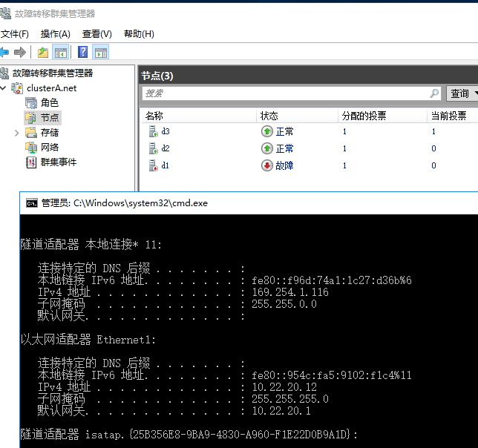Image resolution: width=478 pixels, height=448 pixels.
Task: Open 群集事件 (Cluster Events) in tree
Action: (x=58, y=162)
